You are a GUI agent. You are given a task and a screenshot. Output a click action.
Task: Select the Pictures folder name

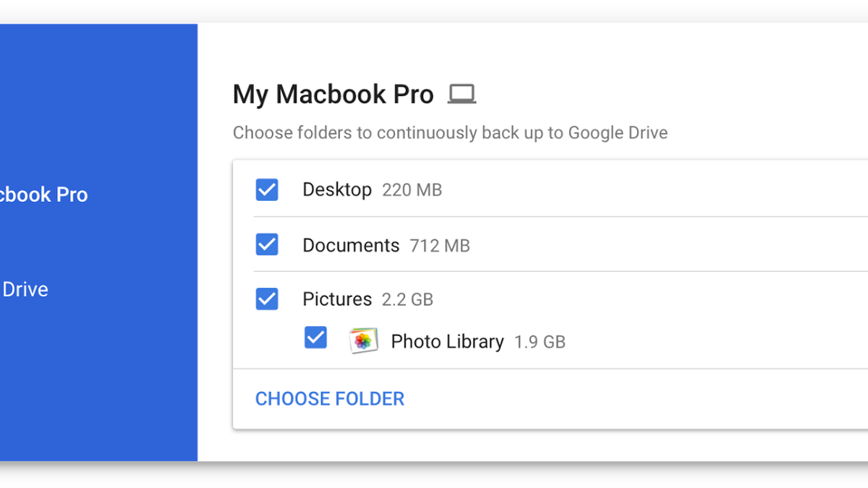pyautogui.click(x=337, y=299)
